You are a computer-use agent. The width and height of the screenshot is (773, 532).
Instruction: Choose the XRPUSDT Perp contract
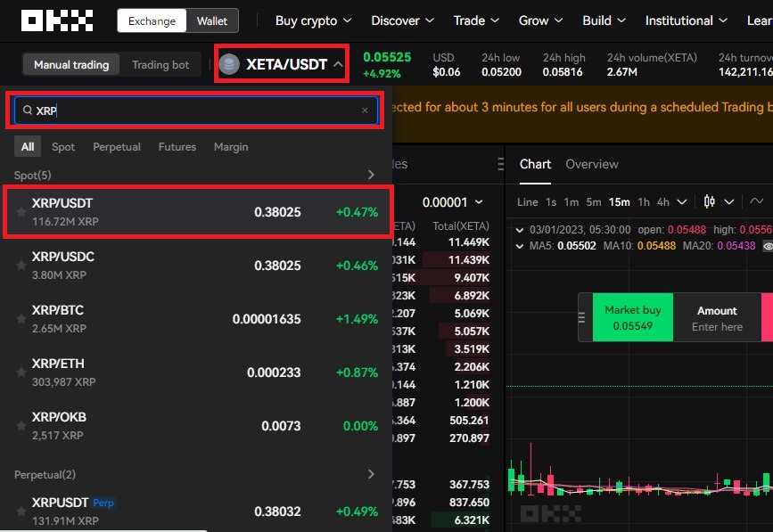click(196, 512)
